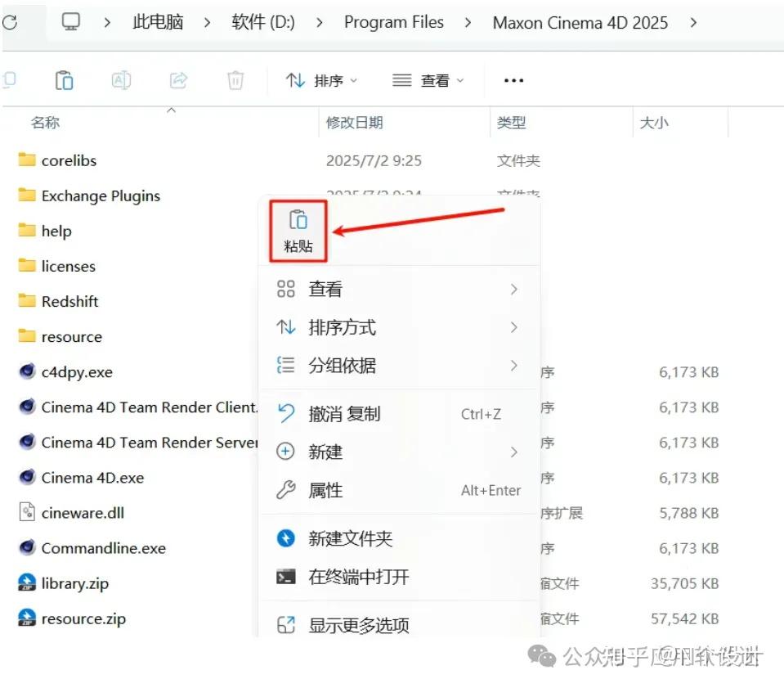Click the toolbar share icon

[178, 80]
